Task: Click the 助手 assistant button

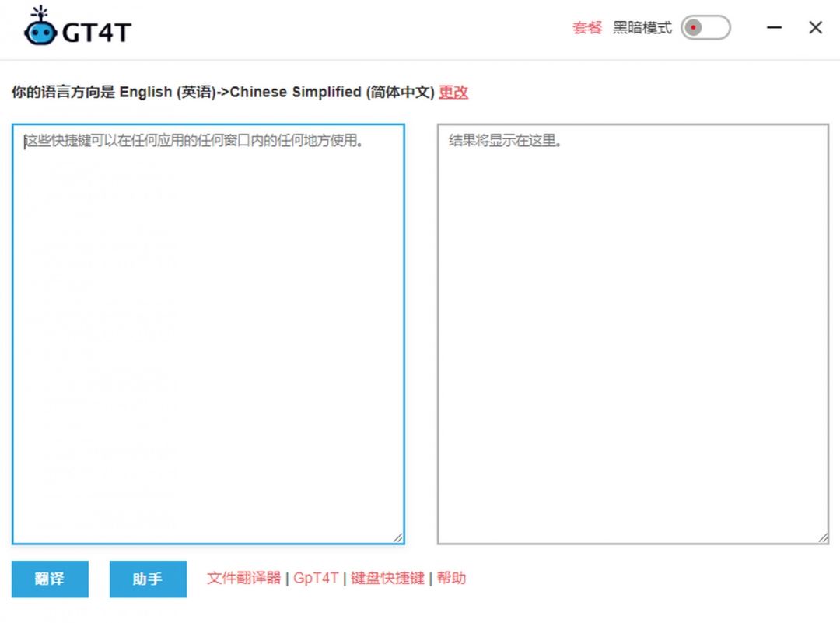Action: (148, 579)
